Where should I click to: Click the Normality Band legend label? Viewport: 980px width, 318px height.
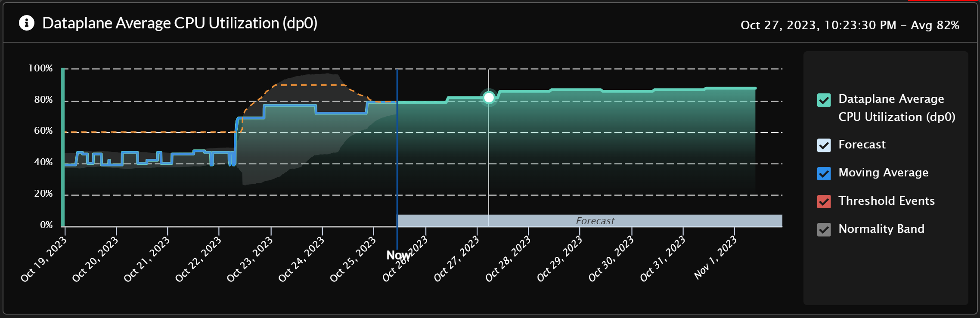(881, 229)
